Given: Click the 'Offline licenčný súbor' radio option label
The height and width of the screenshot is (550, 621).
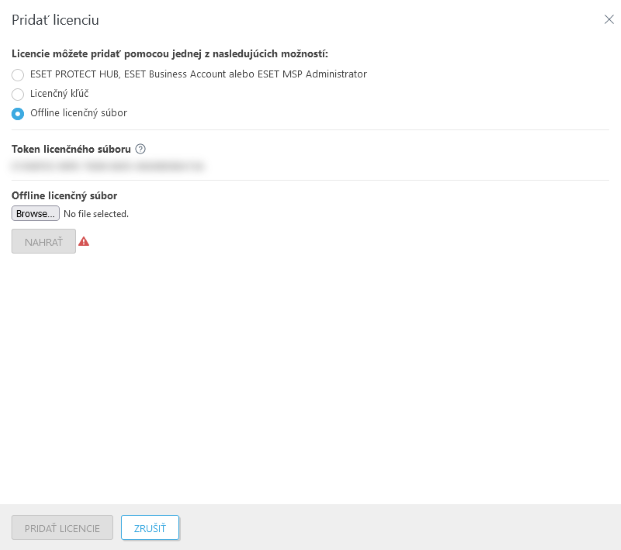Looking at the screenshot, I should (x=79, y=113).
